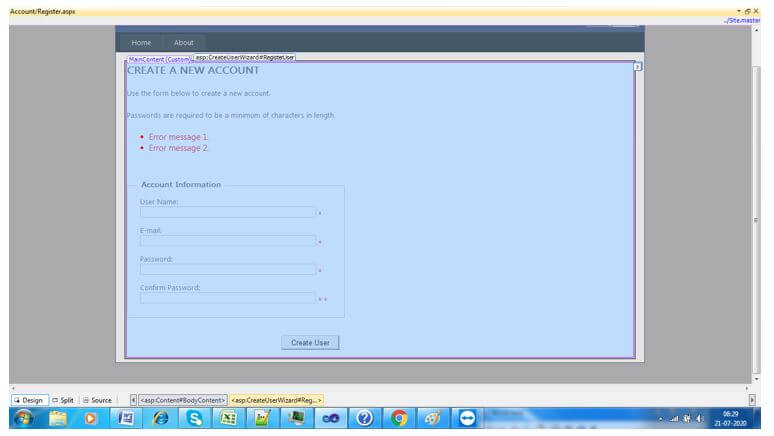
Task: Open Microsoft Excel from the taskbar
Action: click(229, 419)
